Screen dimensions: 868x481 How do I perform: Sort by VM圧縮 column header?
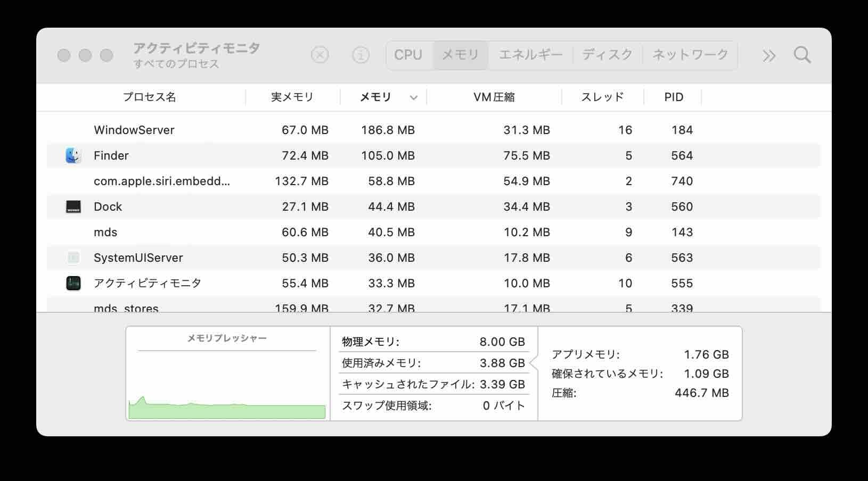coord(494,97)
